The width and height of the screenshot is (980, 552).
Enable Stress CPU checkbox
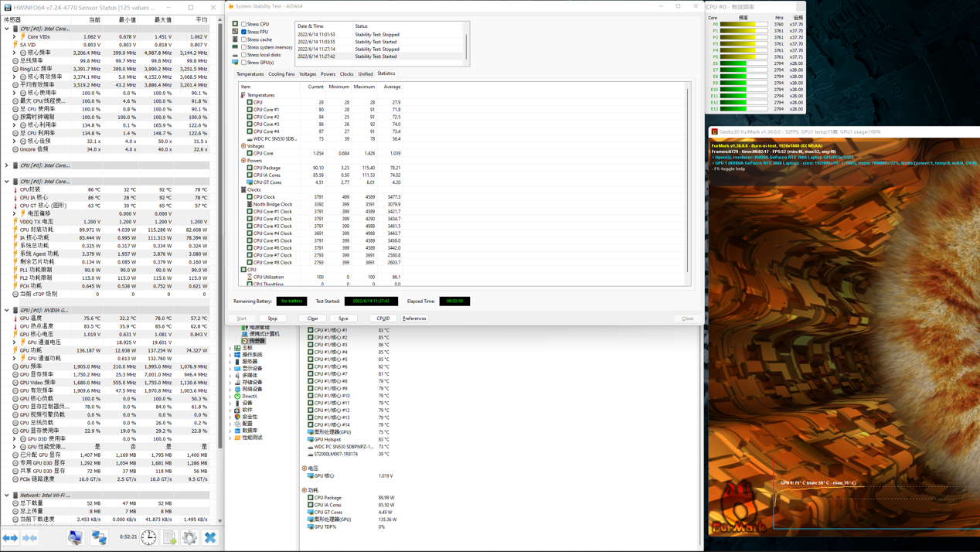coord(244,24)
